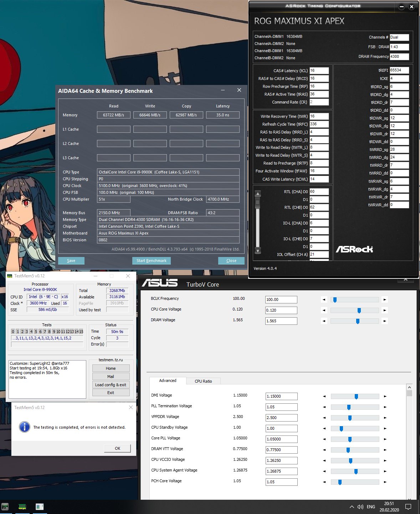The image size is (420, 514).
Task: Click the Four Activate Window (tFAW) field
Action: point(319,171)
